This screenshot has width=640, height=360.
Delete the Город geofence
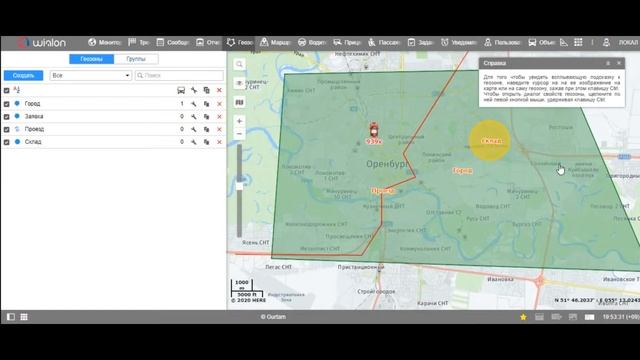(x=219, y=104)
